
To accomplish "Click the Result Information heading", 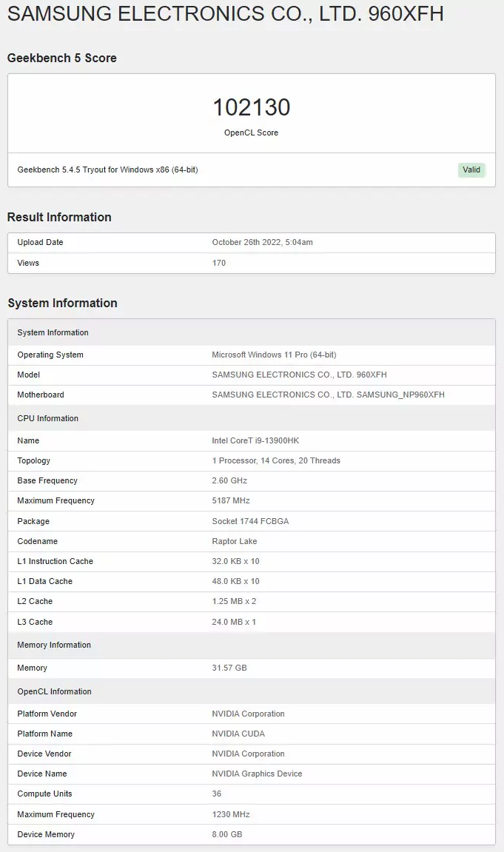I will tap(59, 217).
